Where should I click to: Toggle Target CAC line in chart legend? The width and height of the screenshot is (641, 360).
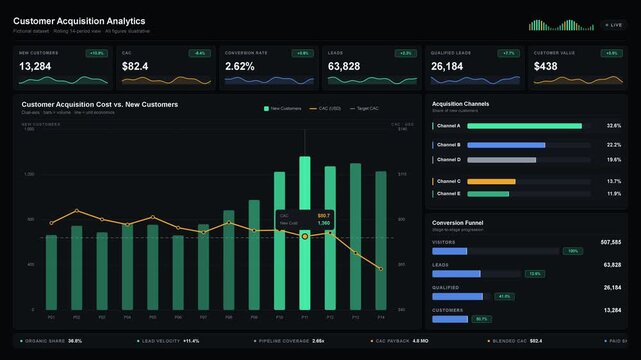coord(364,108)
